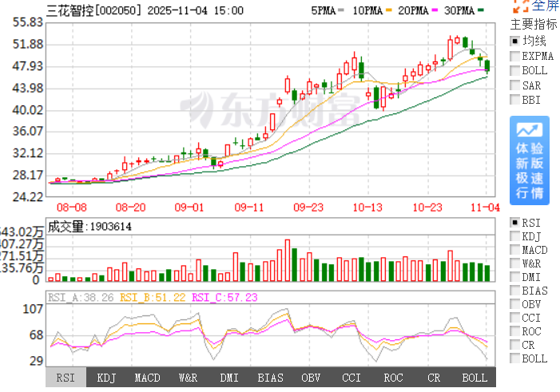560x392 pixels.
Task: Click the 24.22 price axis label
Action: click(x=27, y=196)
